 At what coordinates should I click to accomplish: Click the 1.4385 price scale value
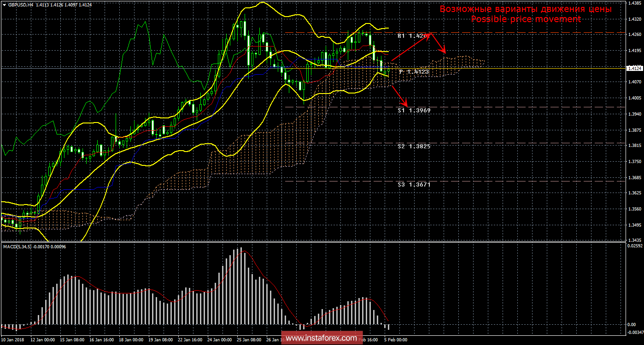(634, 3)
